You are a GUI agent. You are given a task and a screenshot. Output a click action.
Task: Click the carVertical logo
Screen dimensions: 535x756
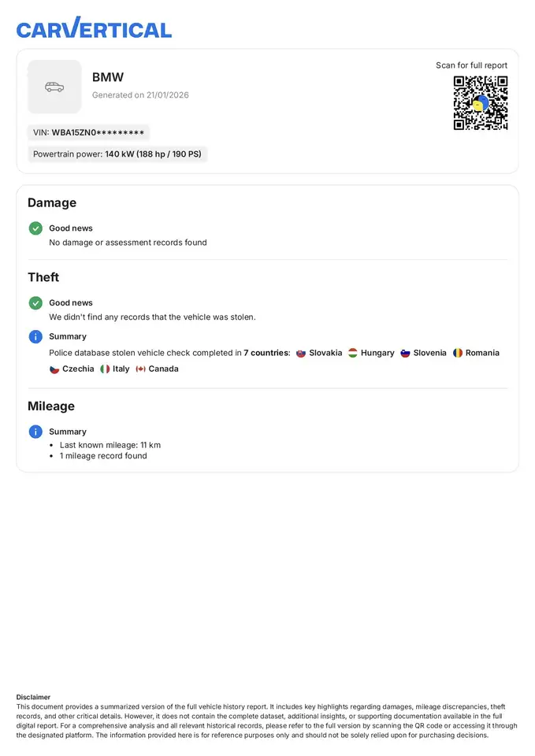click(94, 28)
